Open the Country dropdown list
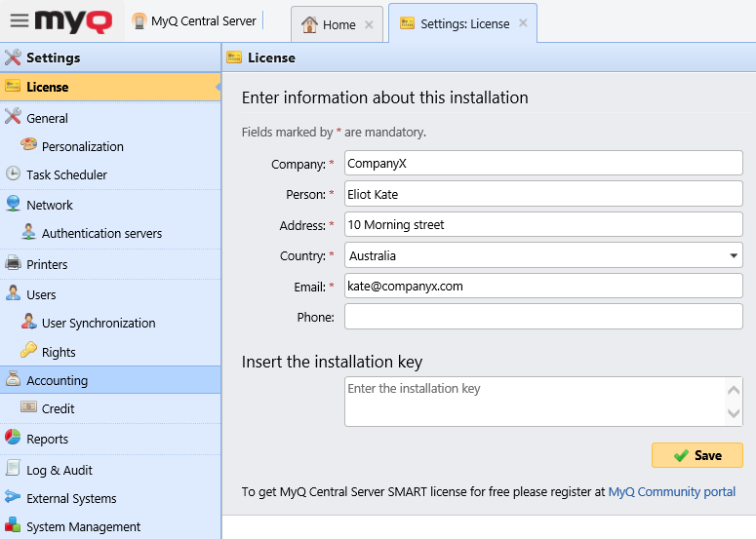The height and width of the screenshot is (539, 756). click(x=733, y=256)
